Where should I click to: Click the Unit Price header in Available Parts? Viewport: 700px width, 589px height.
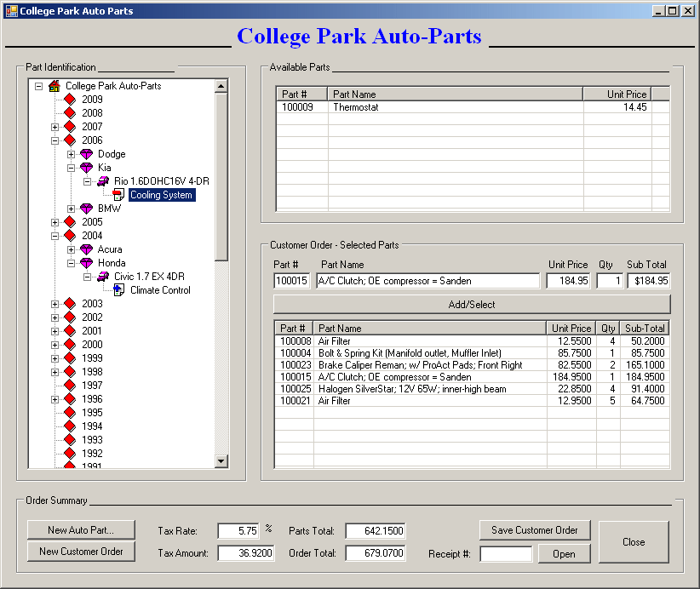[617, 94]
